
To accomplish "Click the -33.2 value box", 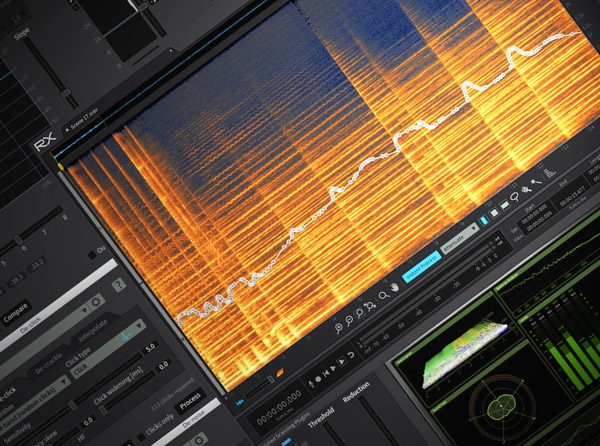I will [x=37, y=265].
